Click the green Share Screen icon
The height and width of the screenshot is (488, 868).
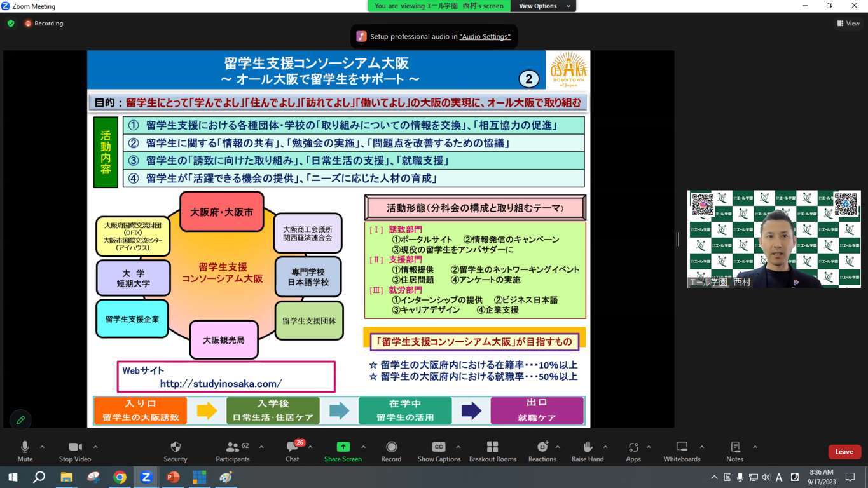click(x=343, y=447)
